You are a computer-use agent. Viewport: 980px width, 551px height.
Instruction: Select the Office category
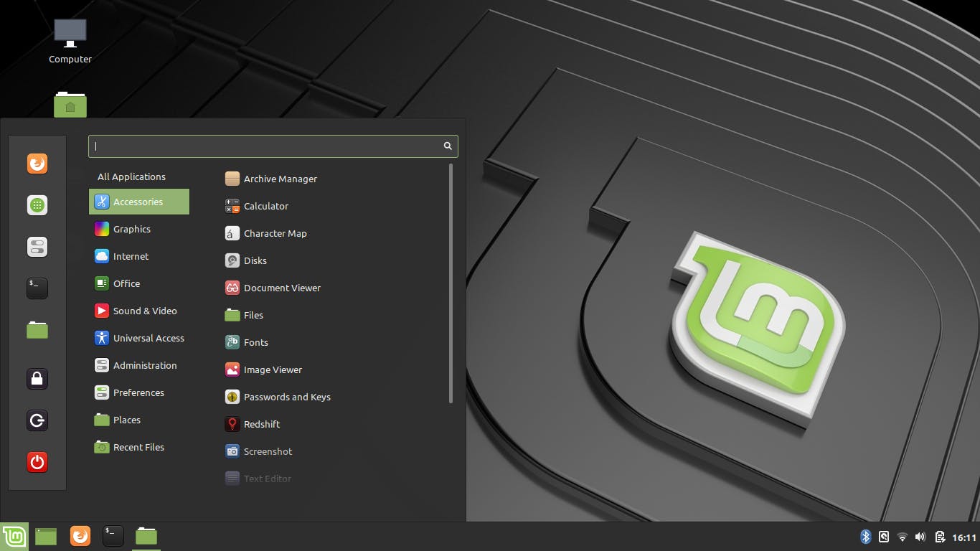point(126,283)
